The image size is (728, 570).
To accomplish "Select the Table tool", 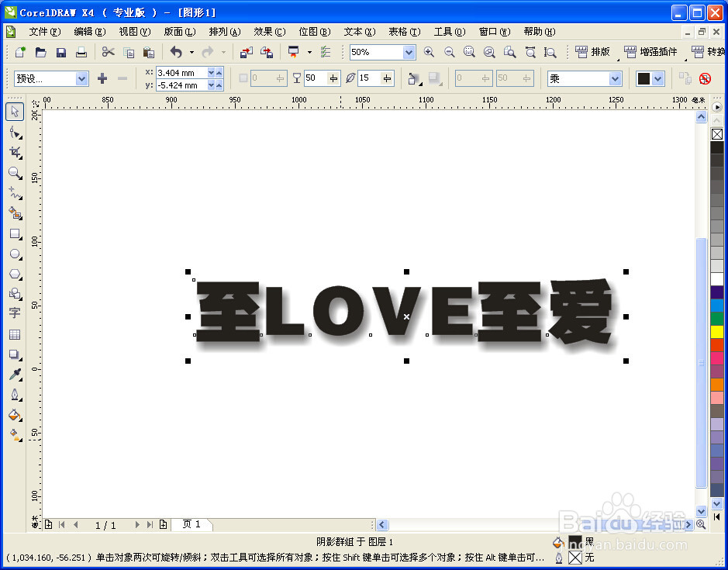I will (x=15, y=333).
